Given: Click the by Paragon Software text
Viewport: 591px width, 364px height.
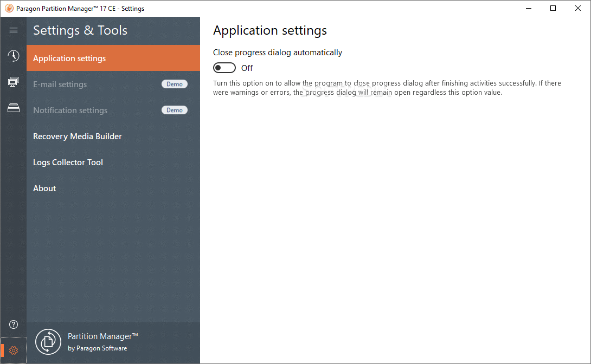Looking at the screenshot, I should 98,348.
